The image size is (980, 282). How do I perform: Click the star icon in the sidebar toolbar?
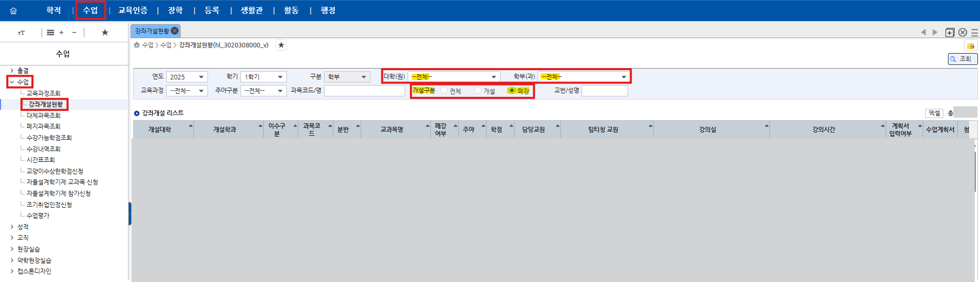105,32
